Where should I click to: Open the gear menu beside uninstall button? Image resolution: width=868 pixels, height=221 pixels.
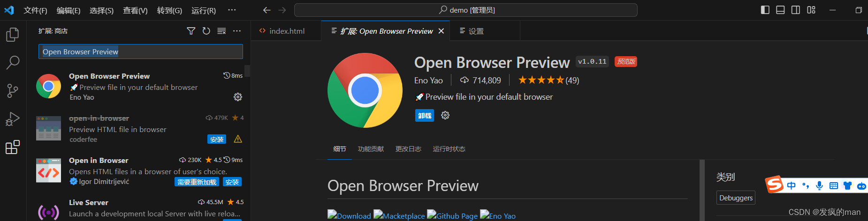[x=445, y=115]
